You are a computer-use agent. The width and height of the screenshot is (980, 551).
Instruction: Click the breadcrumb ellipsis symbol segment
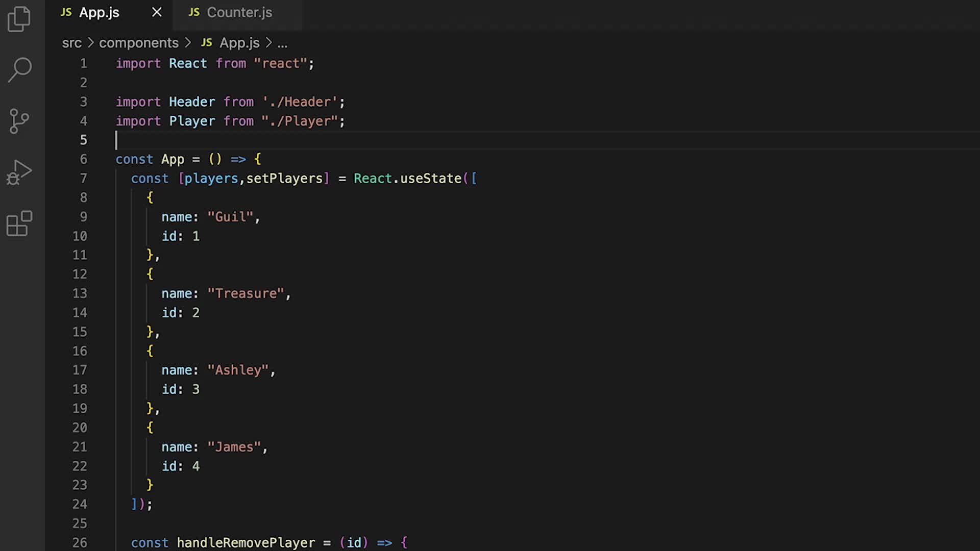(x=282, y=44)
